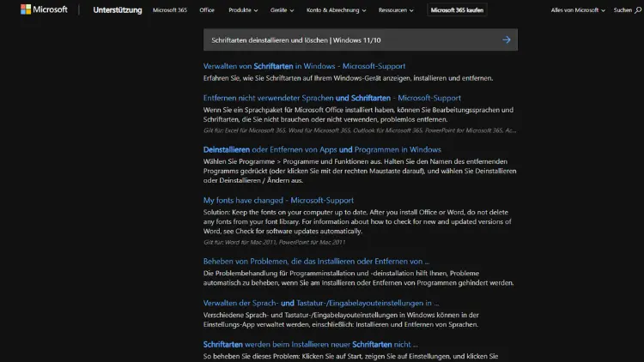Expand the Geräte dropdown
The width and height of the screenshot is (644, 362).
point(283,9)
